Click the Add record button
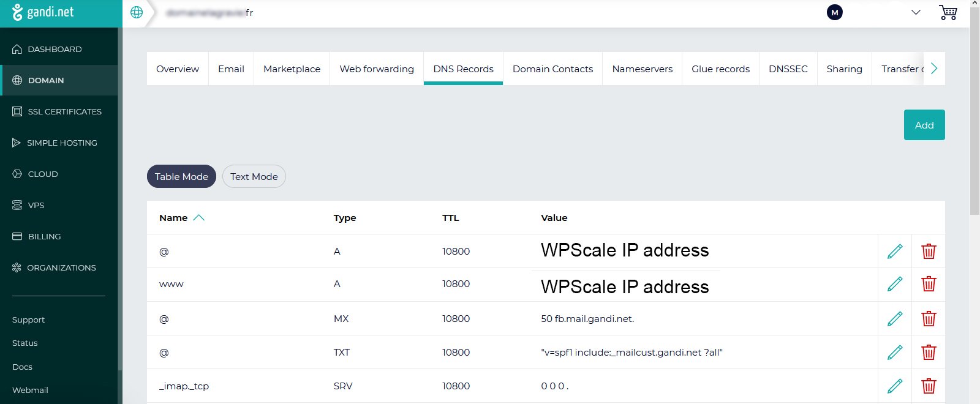This screenshot has height=404, width=980. point(924,125)
